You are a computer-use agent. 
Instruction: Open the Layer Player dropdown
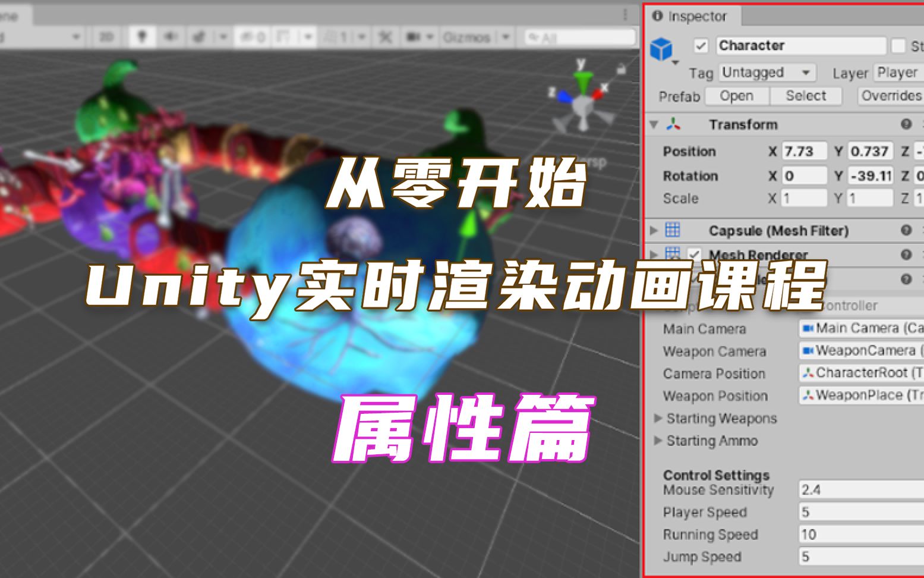898,73
